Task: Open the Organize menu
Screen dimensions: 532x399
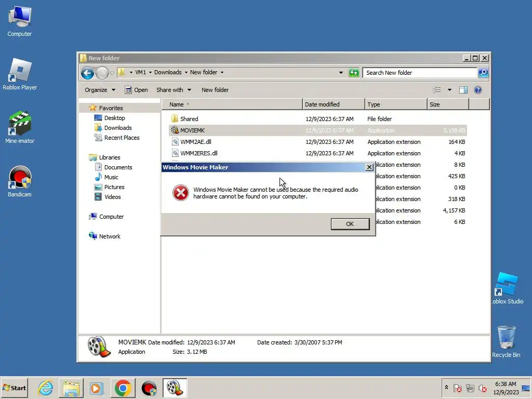Action: pos(100,90)
